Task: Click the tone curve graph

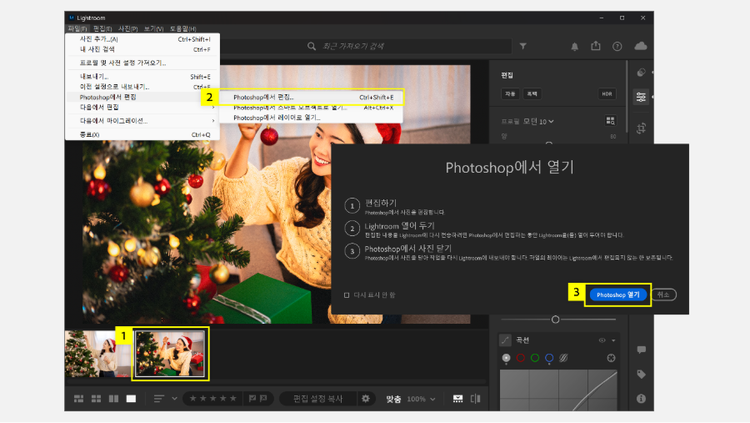Action: pyautogui.click(x=559, y=390)
